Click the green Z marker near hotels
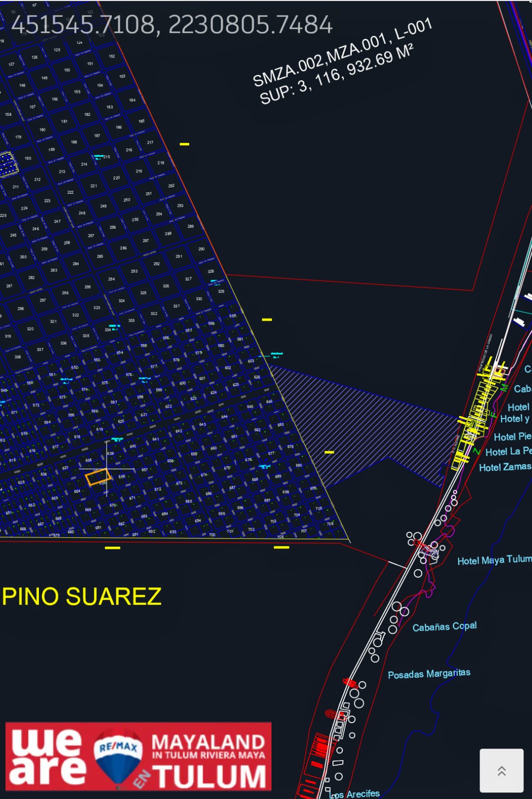This screenshot has height=799, width=532. [477, 451]
